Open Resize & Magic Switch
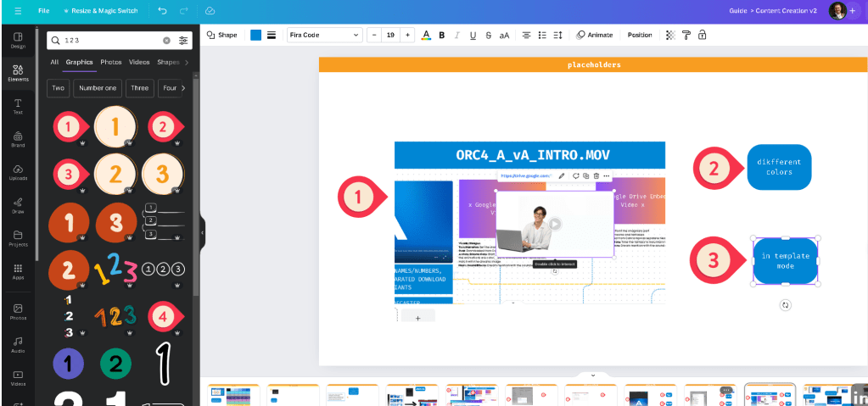The width and height of the screenshot is (868, 406). click(x=99, y=10)
